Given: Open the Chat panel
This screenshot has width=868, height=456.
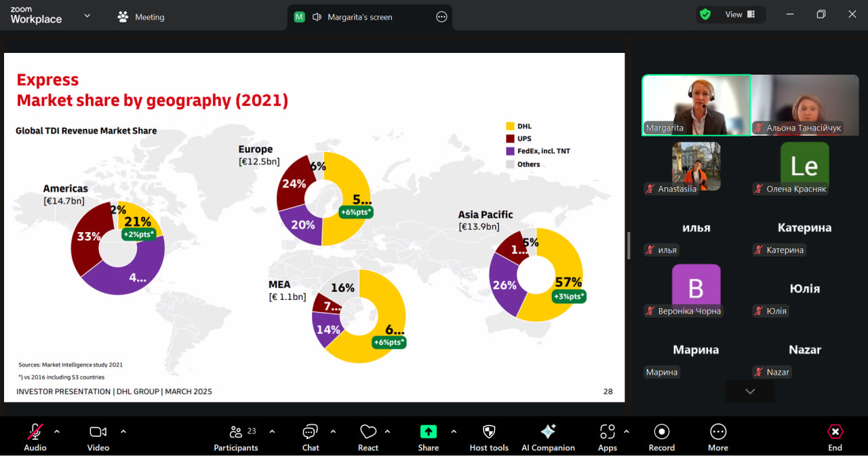Looking at the screenshot, I should pos(311,432).
